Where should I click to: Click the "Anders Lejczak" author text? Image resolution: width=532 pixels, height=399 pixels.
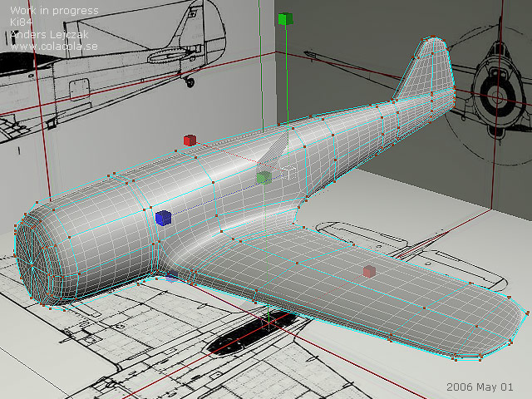click(x=49, y=34)
